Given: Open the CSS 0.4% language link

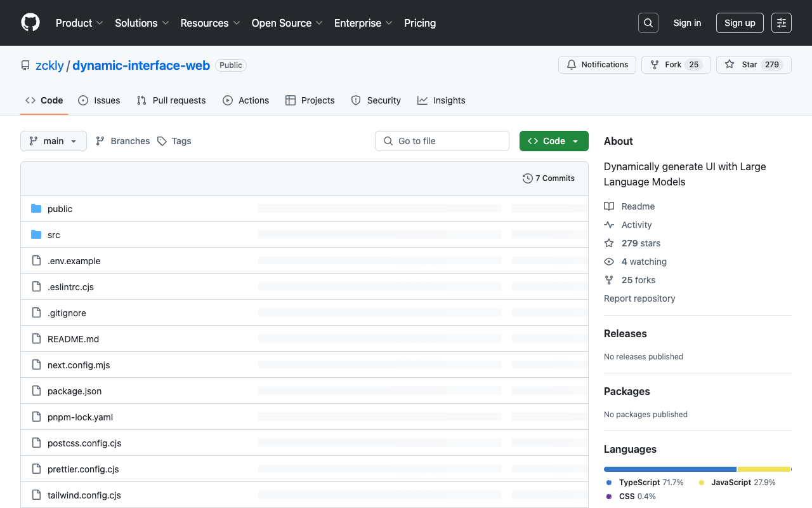Looking at the screenshot, I should 631,497.
